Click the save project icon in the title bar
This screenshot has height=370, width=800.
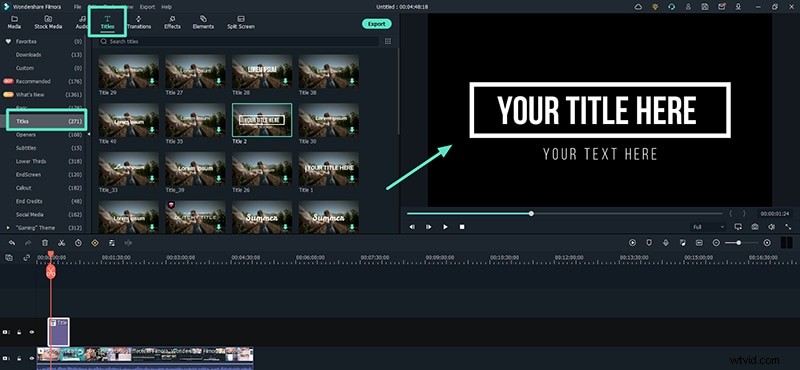tap(705, 7)
